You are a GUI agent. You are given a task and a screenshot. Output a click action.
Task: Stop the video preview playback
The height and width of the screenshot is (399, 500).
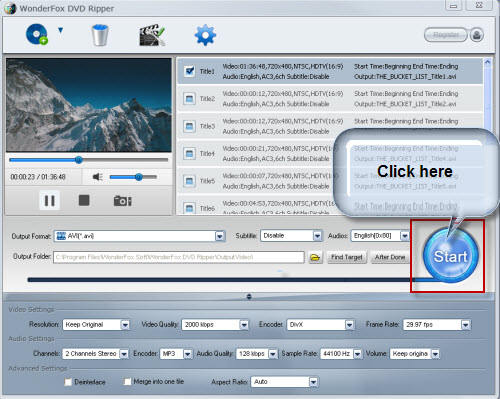click(84, 200)
